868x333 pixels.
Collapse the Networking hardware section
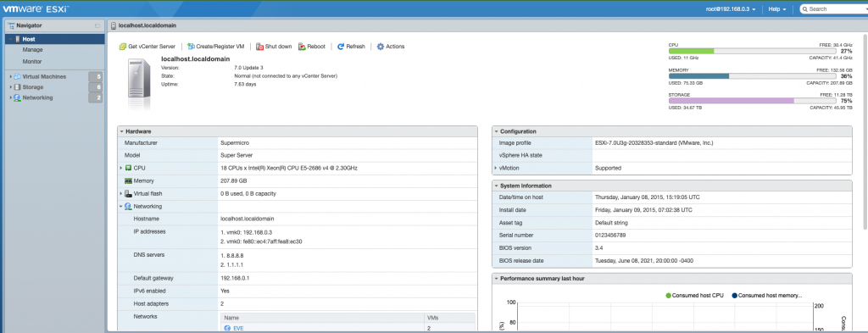tap(120, 207)
